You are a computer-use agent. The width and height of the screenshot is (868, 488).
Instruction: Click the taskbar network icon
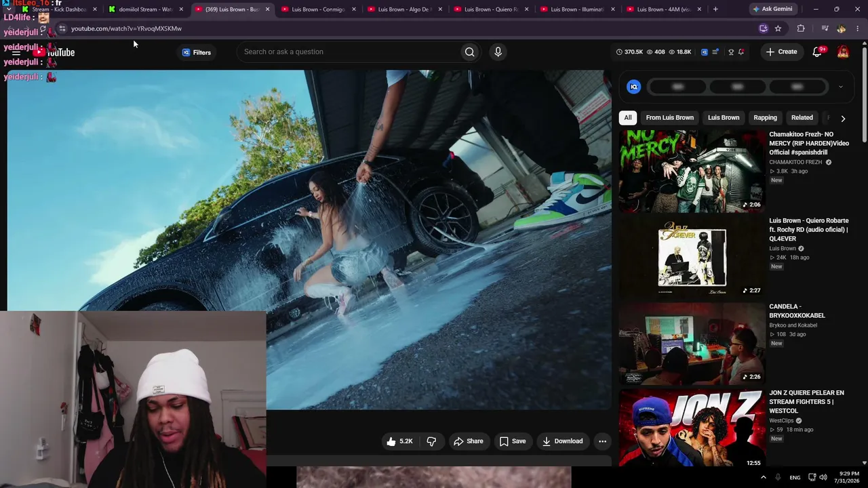tap(811, 477)
